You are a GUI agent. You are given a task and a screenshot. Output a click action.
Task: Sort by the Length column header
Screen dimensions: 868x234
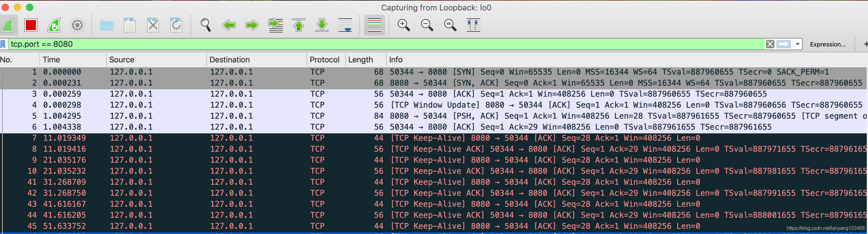(366, 60)
